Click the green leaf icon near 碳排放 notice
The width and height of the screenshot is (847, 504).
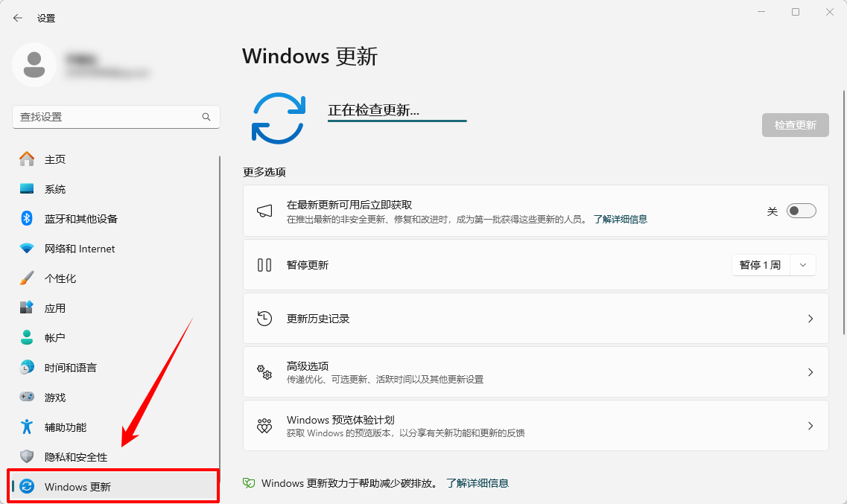249,483
